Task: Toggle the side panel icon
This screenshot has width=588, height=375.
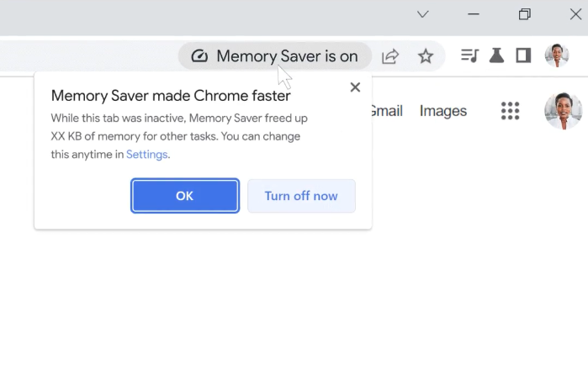Action: click(523, 55)
